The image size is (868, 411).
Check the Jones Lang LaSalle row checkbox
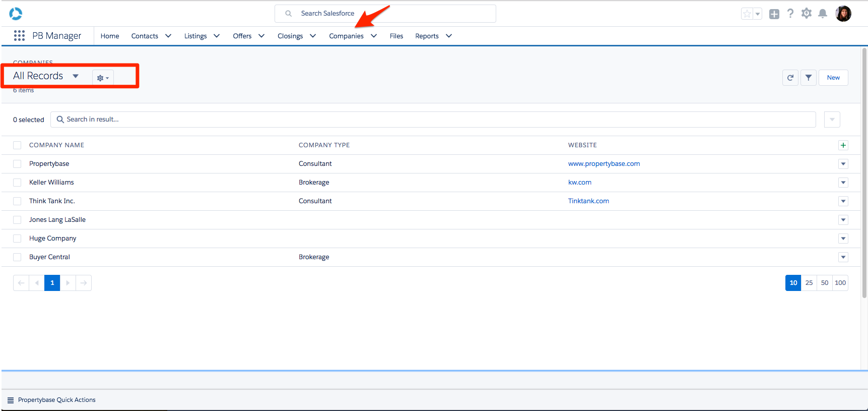click(17, 220)
